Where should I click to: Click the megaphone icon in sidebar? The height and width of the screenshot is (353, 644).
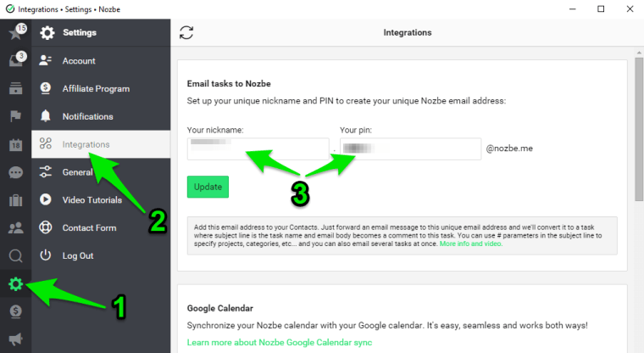point(15,339)
